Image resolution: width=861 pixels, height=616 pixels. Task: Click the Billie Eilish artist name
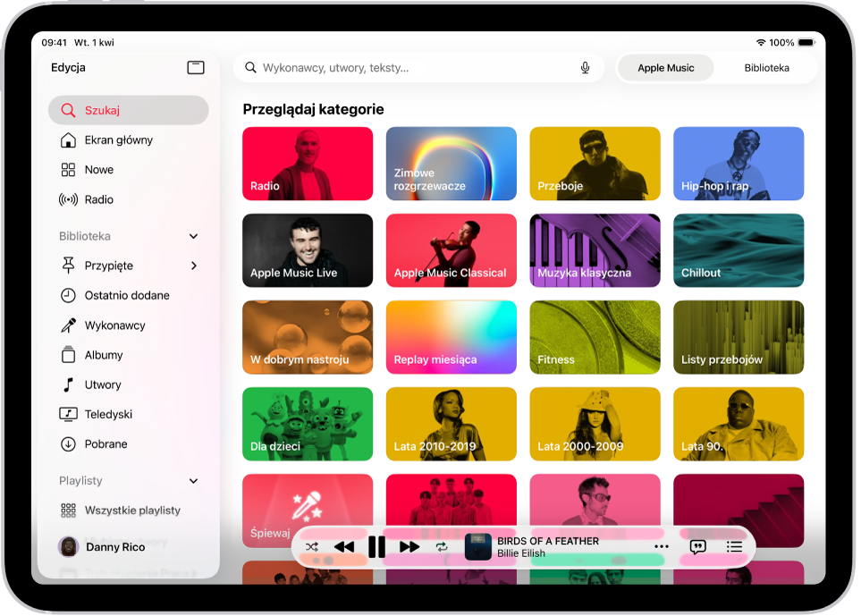[521, 553]
